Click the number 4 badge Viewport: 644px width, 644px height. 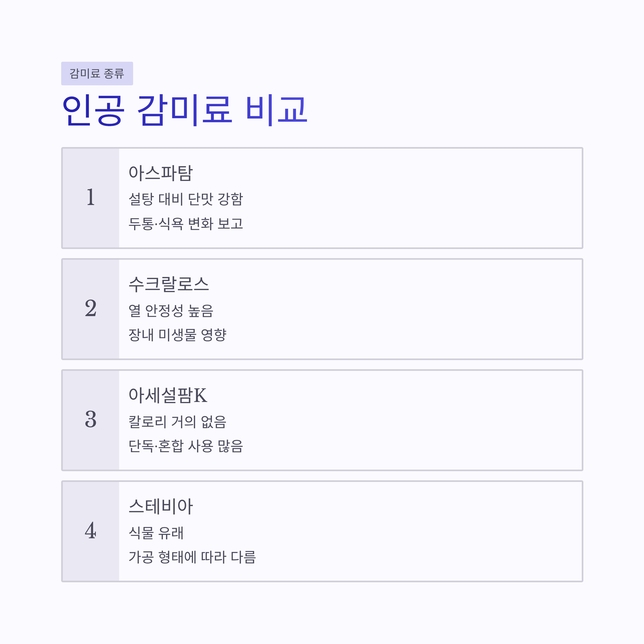91,531
